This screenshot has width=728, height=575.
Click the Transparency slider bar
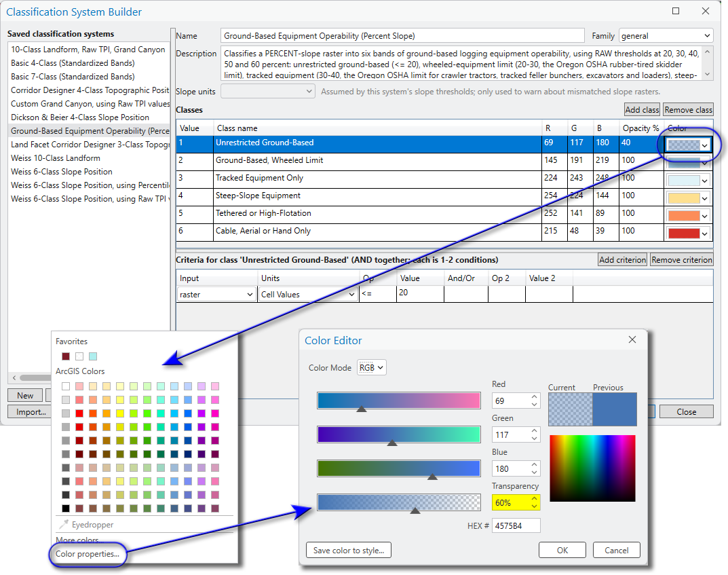399,502
